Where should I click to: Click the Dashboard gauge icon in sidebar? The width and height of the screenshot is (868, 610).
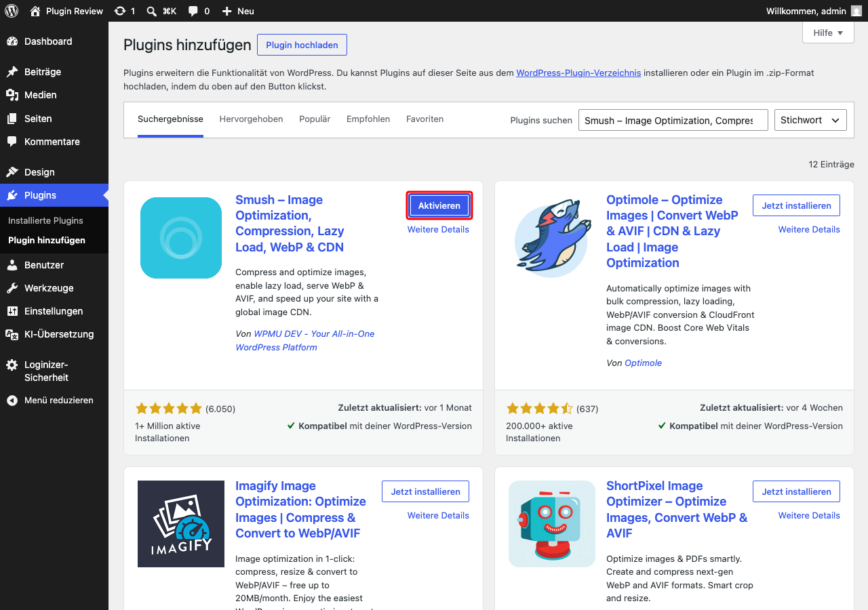click(x=12, y=41)
